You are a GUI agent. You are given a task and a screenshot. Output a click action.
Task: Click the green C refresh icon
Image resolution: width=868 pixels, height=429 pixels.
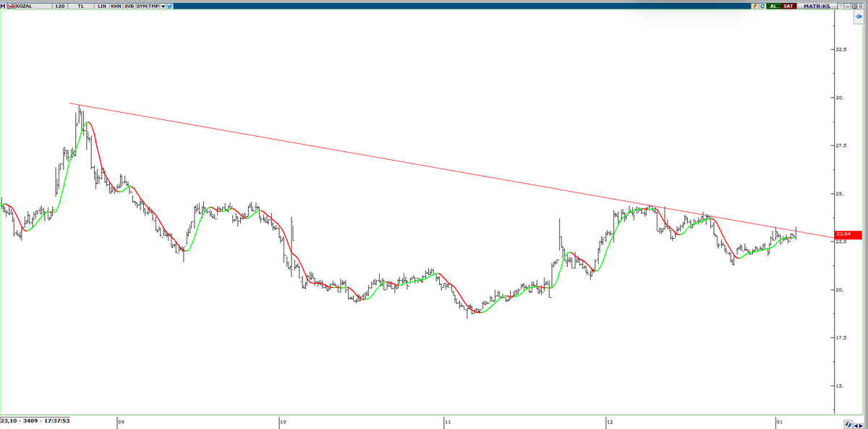click(x=762, y=5)
